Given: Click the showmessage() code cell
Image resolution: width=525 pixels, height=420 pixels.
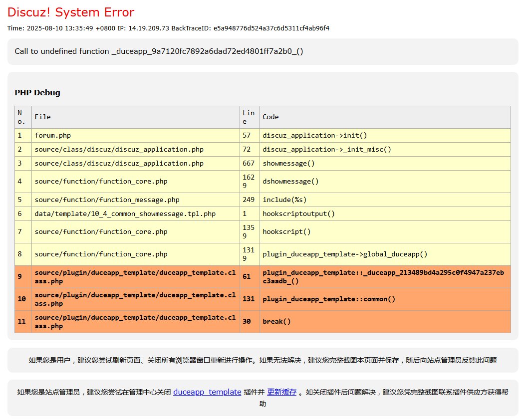Looking at the screenshot, I should (x=385, y=164).
